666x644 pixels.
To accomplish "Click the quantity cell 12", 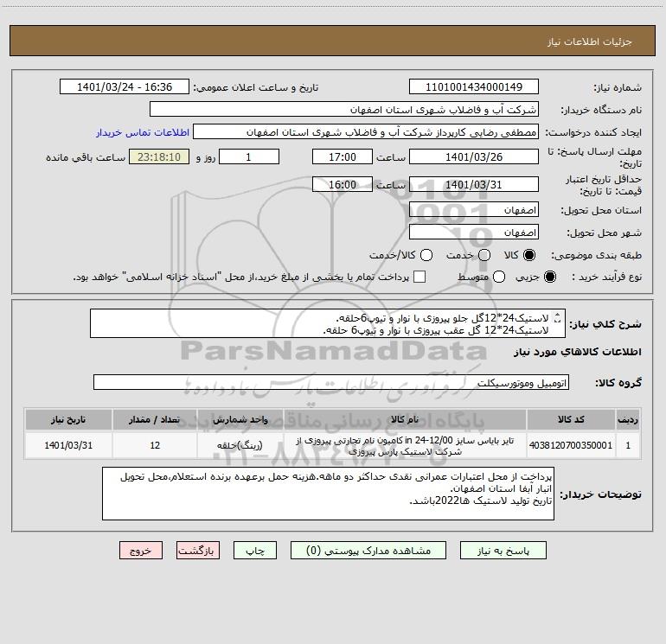I will coord(155,445).
